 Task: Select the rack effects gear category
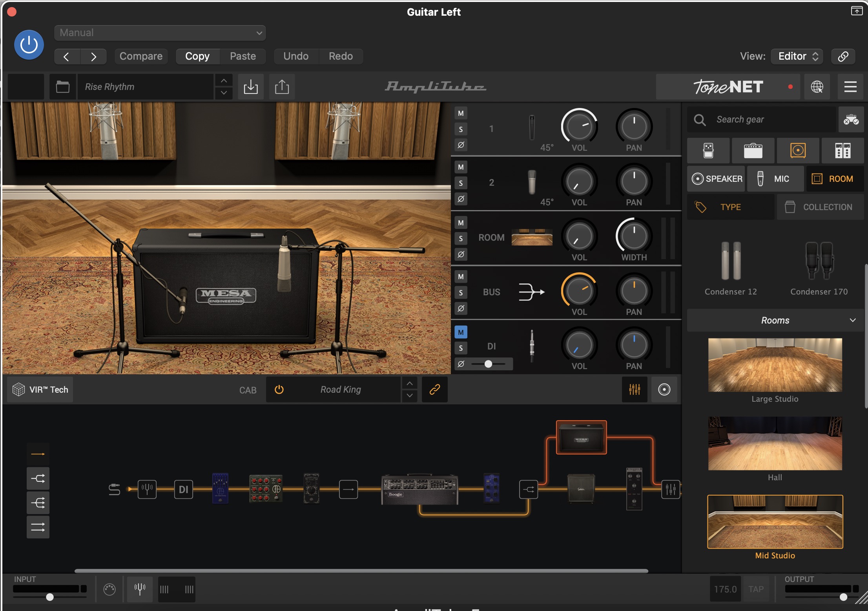coord(842,150)
